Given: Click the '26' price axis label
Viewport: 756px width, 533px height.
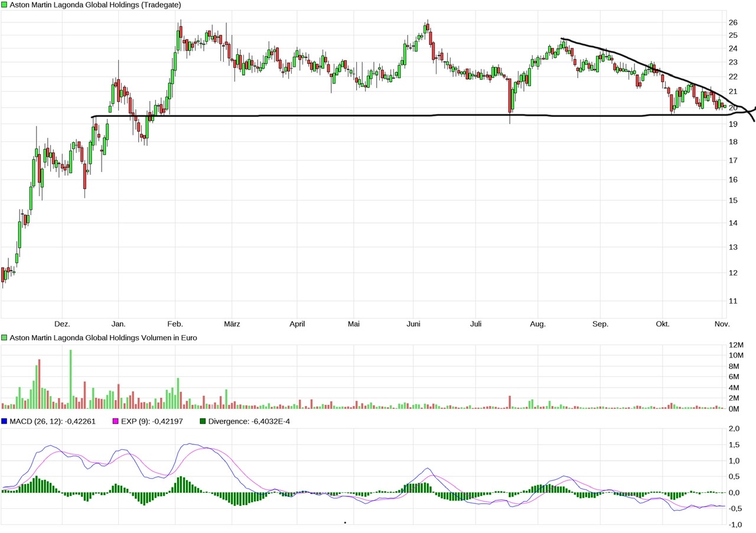Looking at the screenshot, I should (733, 22).
